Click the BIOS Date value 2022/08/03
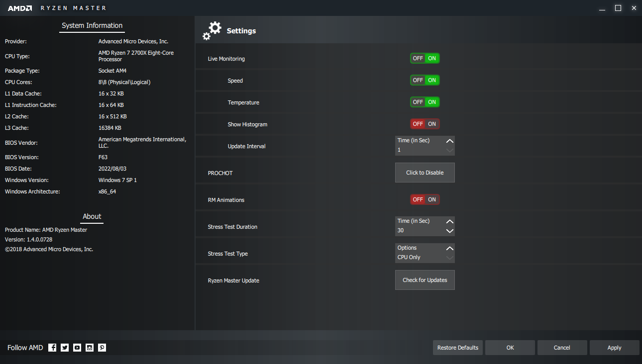The width and height of the screenshot is (642, 364). coord(112,169)
